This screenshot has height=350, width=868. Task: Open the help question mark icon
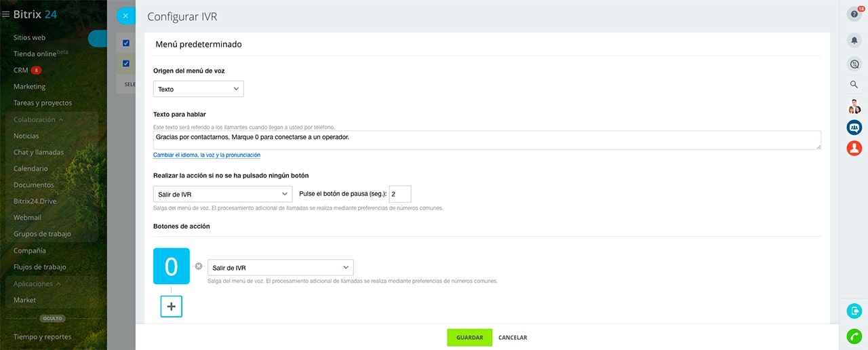[x=854, y=14]
